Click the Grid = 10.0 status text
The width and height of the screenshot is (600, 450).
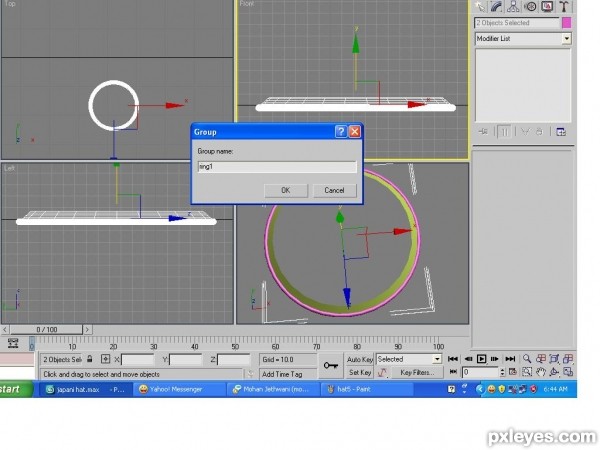click(278, 360)
